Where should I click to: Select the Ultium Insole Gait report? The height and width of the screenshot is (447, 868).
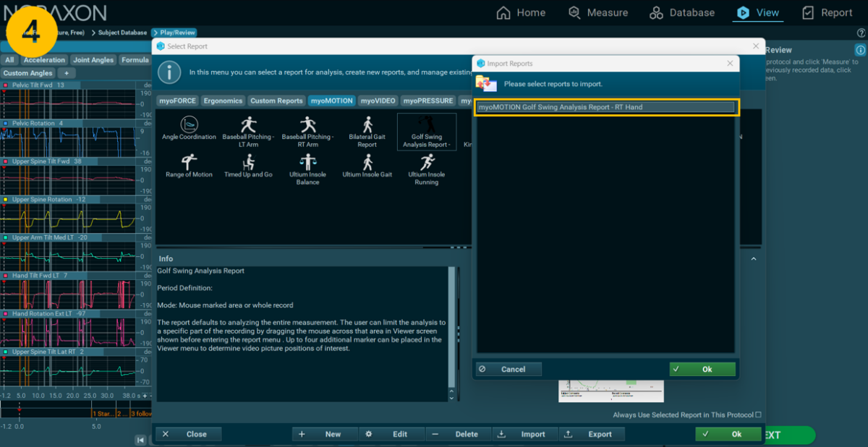[367, 166]
